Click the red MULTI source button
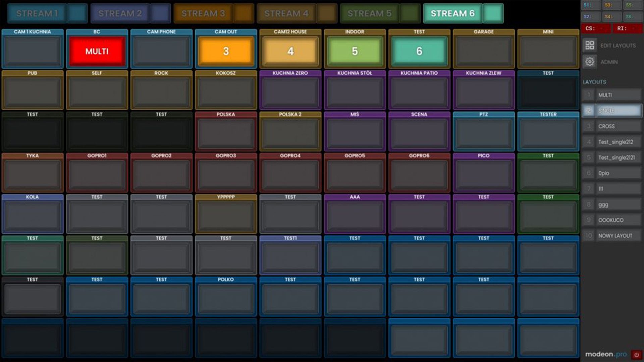 pyautogui.click(x=97, y=51)
